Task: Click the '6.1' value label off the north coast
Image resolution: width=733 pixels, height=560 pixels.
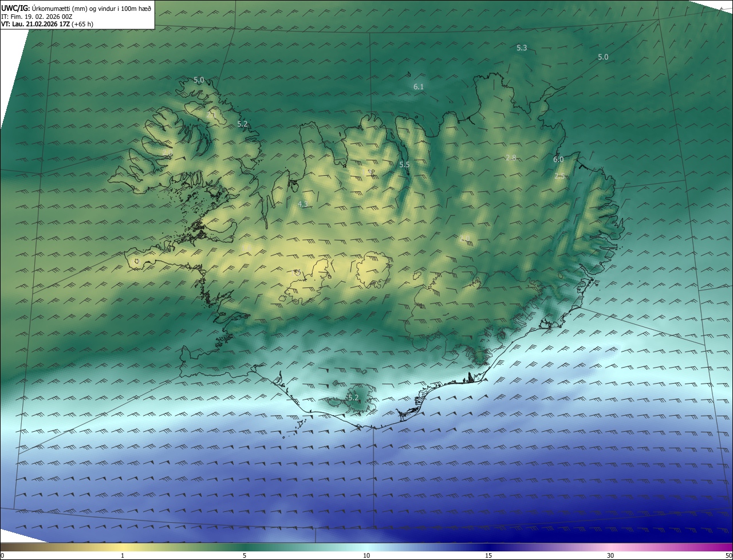Action: (x=419, y=86)
